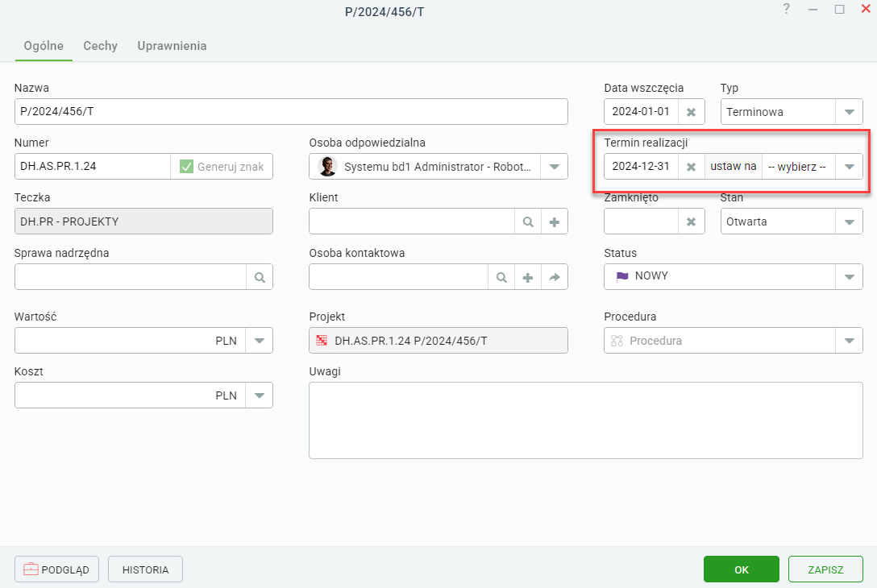Open the Typ dropdown
This screenshot has width=877, height=588.
[849, 112]
